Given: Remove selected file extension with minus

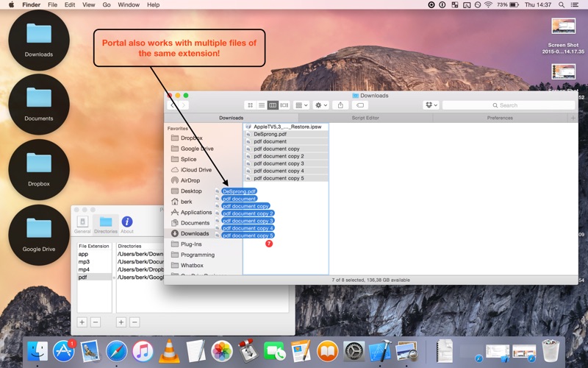Looking at the screenshot, I should 96,322.
